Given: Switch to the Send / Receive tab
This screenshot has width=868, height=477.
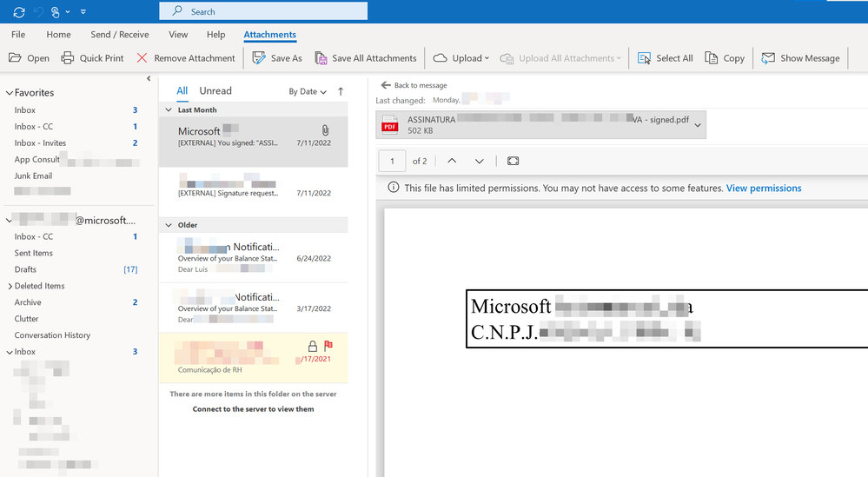Looking at the screenshot, I should tap(120, 34).
